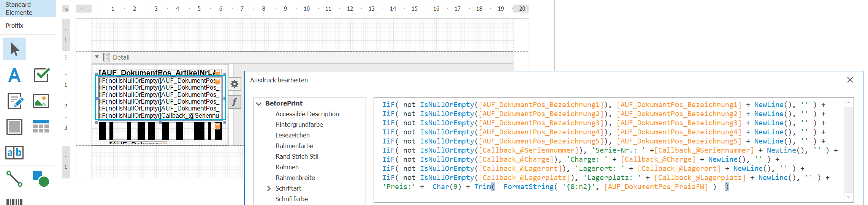Select the Hintergrundfarbe property
868x205 pixels.
[299, 125]
